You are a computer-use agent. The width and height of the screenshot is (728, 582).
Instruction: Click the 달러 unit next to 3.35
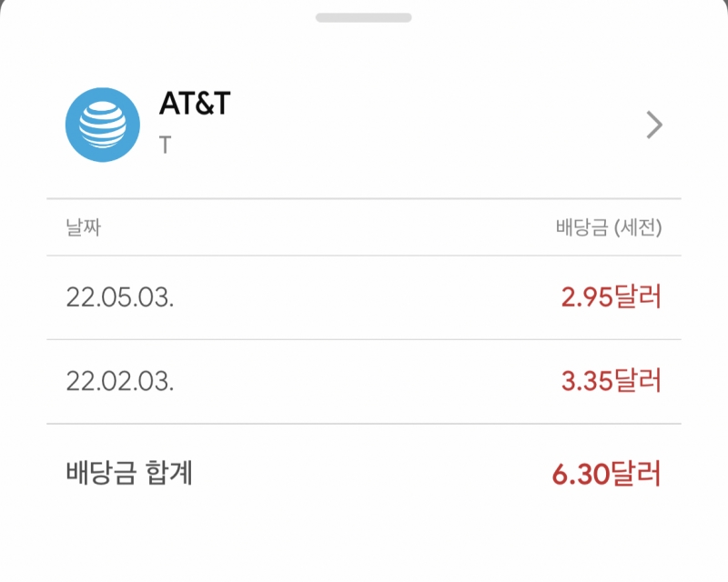(638, 382)
